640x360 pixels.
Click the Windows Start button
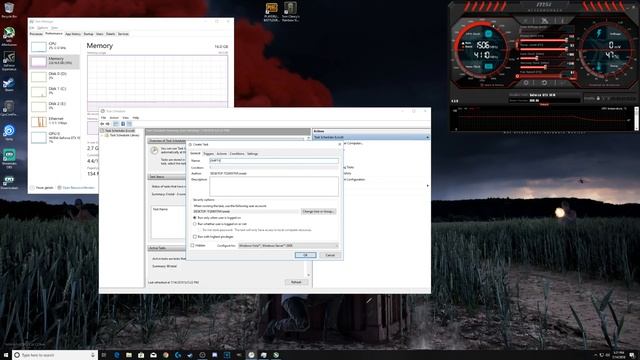coord(6,355)
